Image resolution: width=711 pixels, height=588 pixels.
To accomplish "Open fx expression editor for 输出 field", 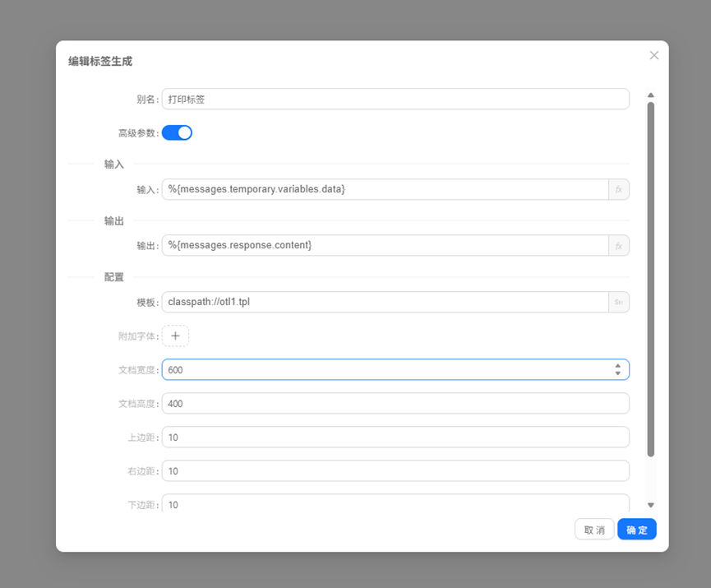I will [618, 245].
